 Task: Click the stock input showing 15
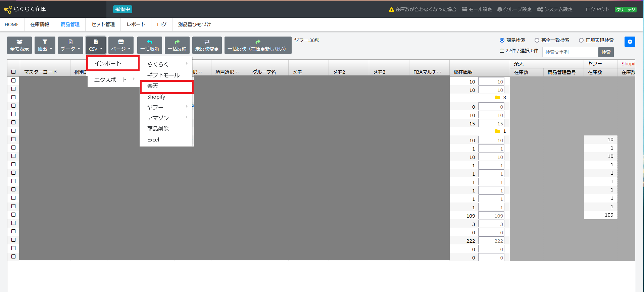point(491,124)
